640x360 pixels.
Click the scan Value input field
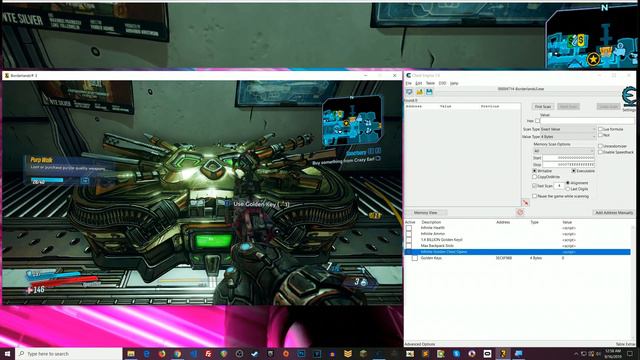coord(588,121)
